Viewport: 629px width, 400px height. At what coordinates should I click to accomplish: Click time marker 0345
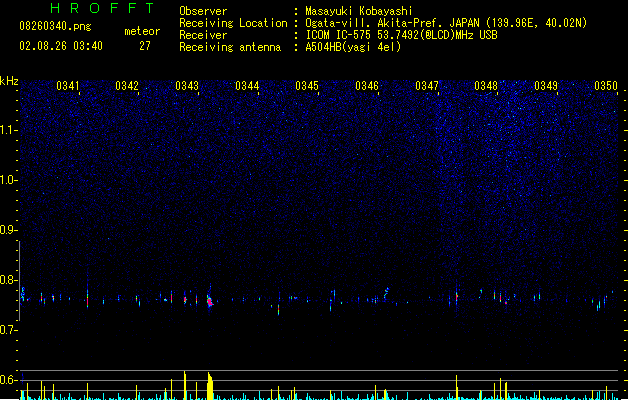coord(307,86)
